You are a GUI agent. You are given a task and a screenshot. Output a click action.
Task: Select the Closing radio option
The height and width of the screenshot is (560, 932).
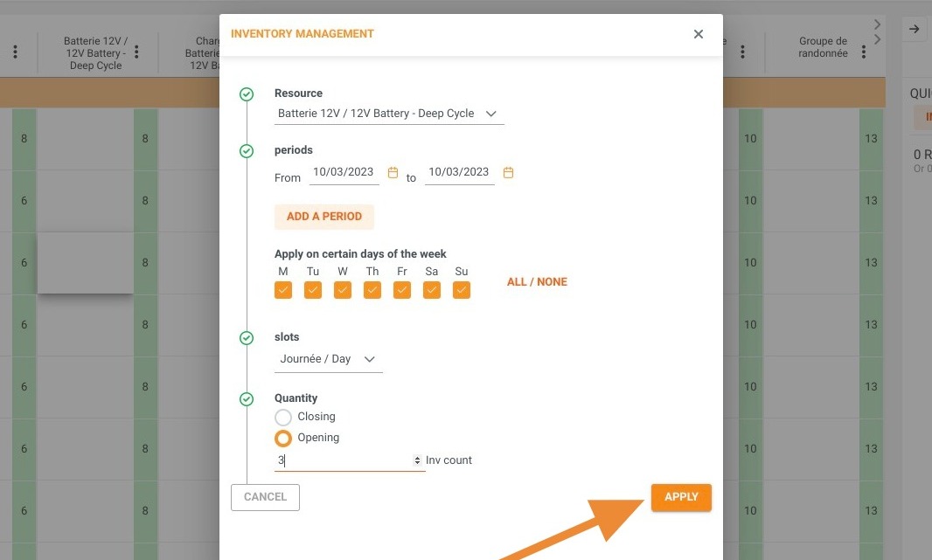pos(283,417)
